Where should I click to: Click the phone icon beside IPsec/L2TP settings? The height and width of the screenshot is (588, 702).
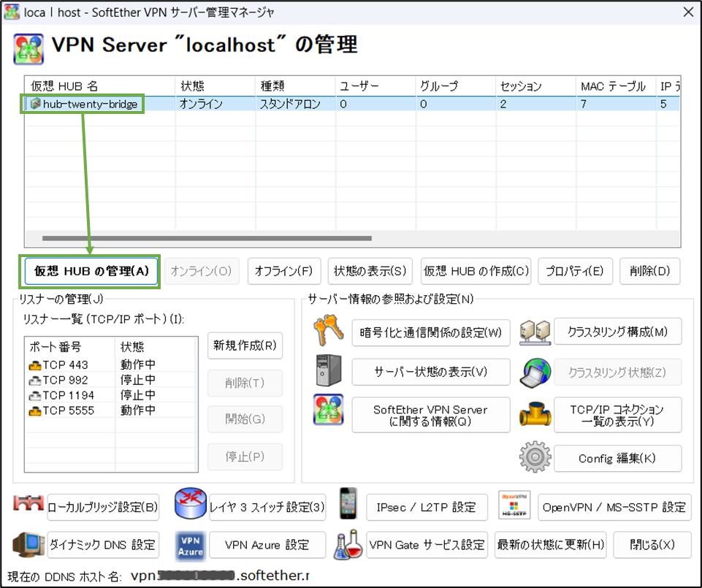pos(348,506)
